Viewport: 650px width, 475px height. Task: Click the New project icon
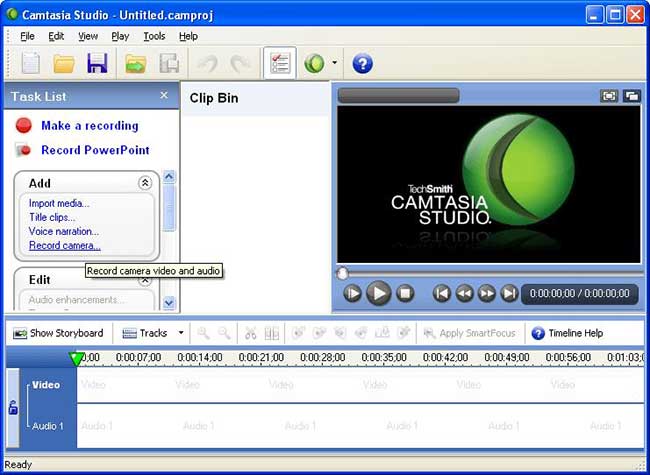(x=30, y=64)
